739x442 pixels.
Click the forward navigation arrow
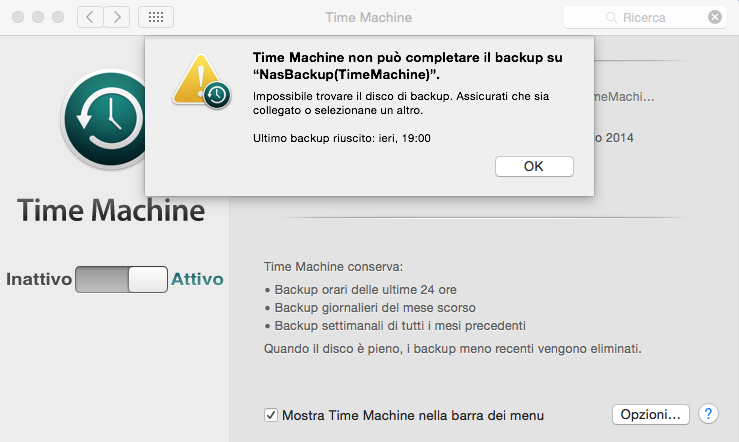117,18
